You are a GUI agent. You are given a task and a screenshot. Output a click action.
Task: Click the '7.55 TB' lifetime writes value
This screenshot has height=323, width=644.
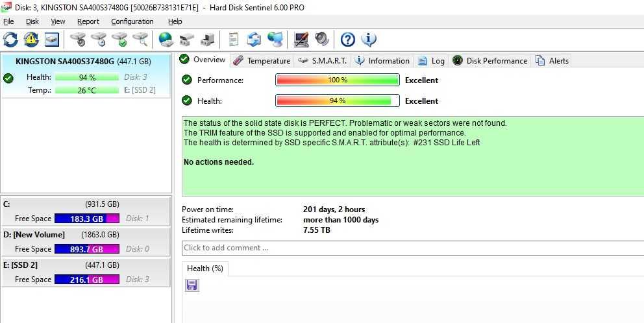click(x=317, y=230)
